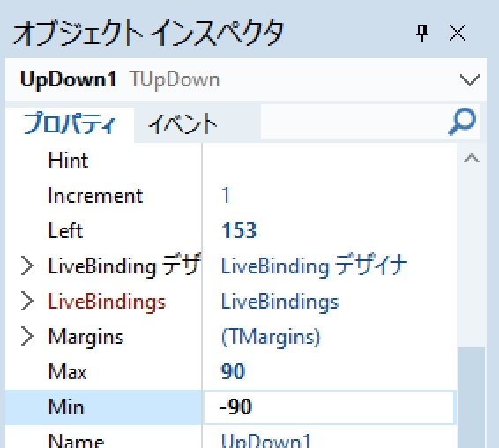Pin the Object Inspector panel

click(x=422, y=34)
